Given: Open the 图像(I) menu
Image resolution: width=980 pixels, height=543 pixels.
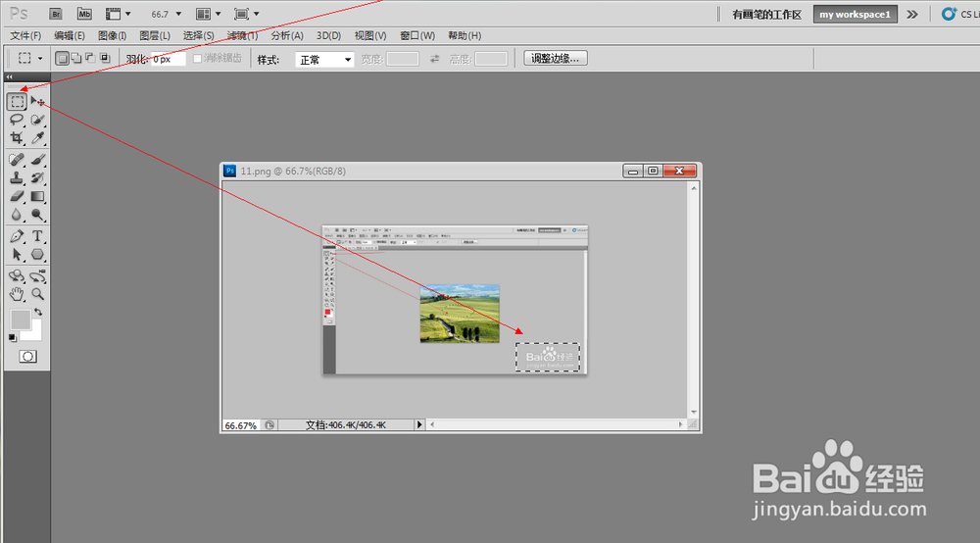Looking at the screenshot, I should click(x=113, y=35).
